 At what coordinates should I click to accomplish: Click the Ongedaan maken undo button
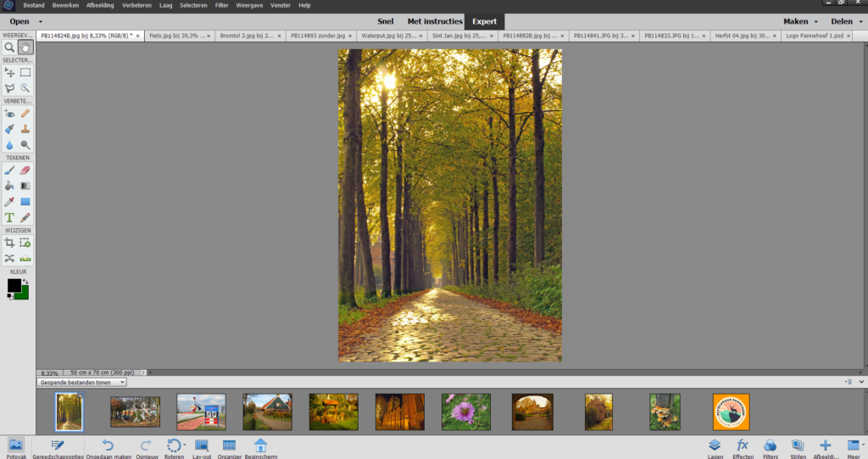click(x=108, y=447)
